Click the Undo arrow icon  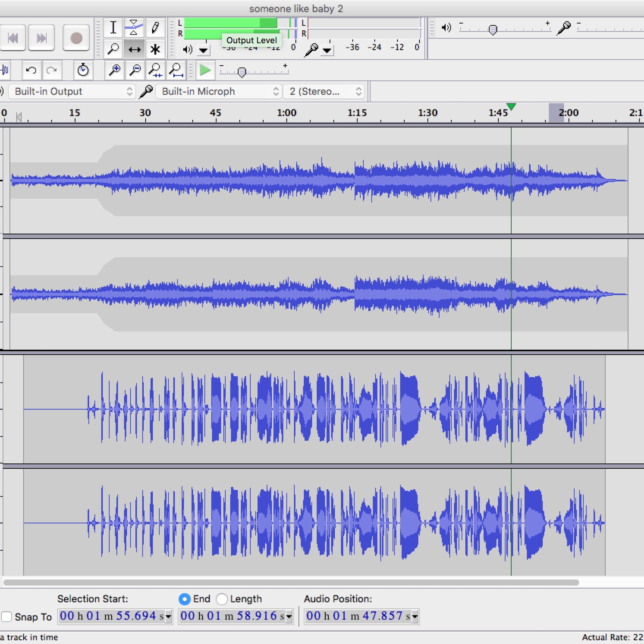pyautogui.click(x=31, y=70)
